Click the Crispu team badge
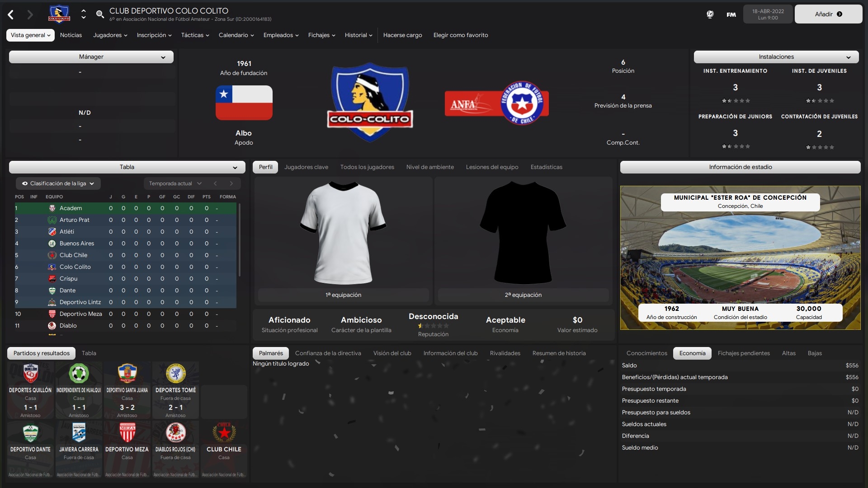868x488 pixels. [52, 279]
